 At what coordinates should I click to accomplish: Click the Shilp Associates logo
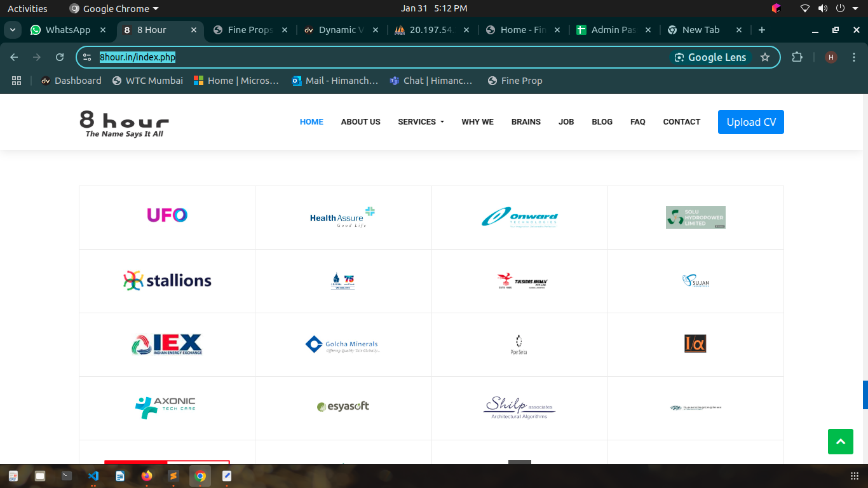tap(519, 407)
